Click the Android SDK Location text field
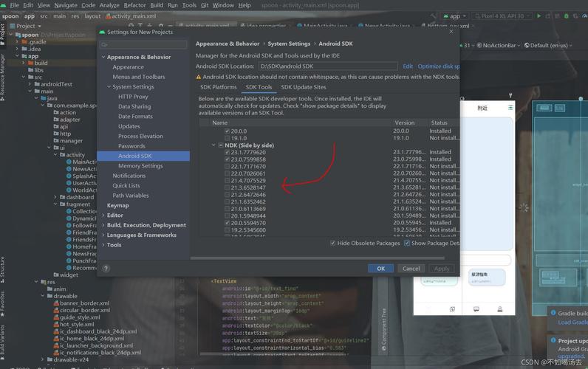This screenshot has width=588, height=369. (327, 66)
